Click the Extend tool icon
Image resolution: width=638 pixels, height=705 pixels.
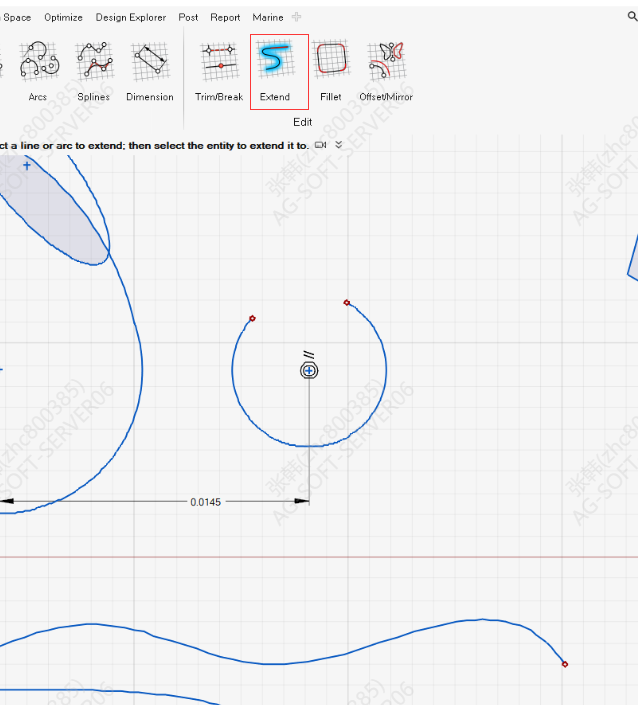(x=274, y=62)
